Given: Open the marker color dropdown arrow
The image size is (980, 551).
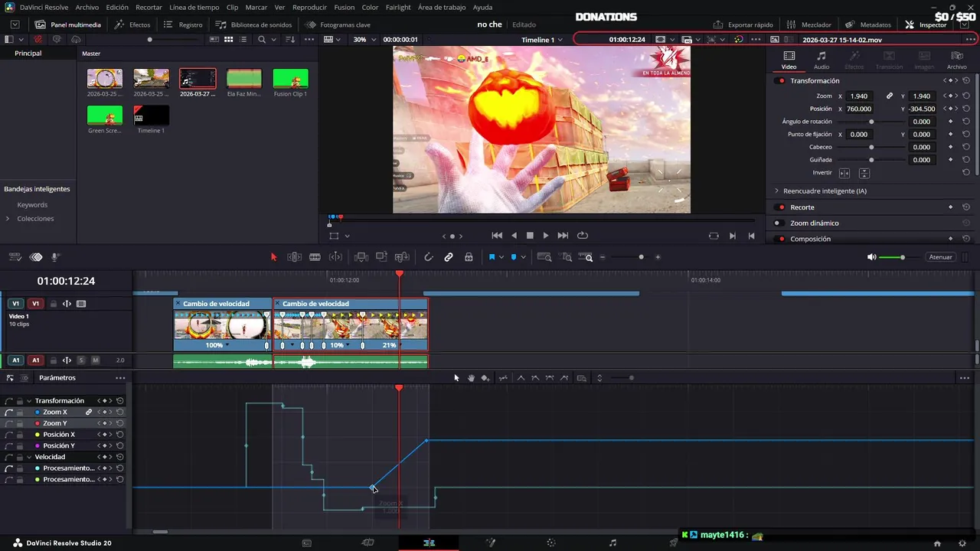Looking at the screenshot, I should (523, 257).
